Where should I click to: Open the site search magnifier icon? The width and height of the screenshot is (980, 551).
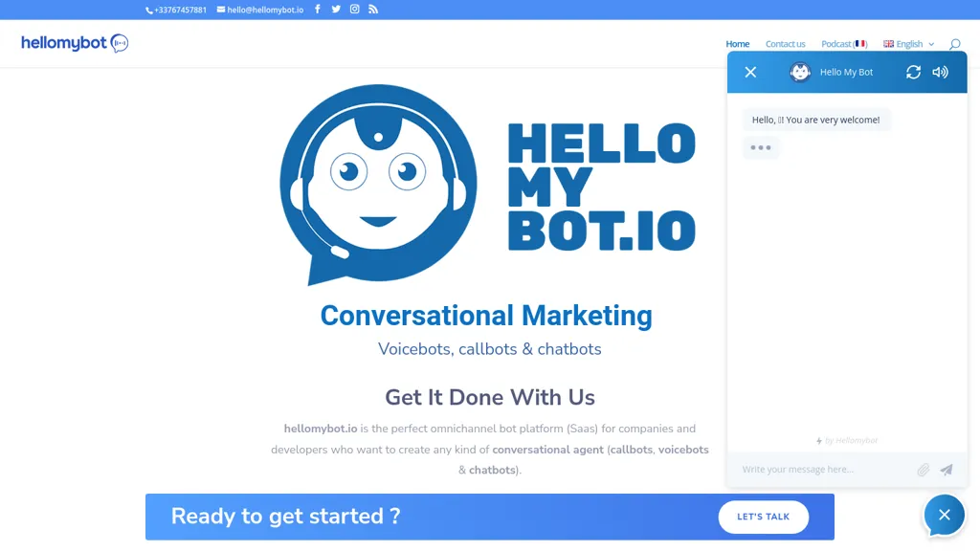[954, 44]
